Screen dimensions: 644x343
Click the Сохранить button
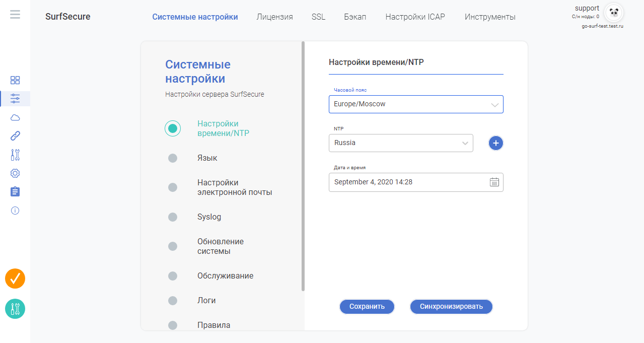367,306
